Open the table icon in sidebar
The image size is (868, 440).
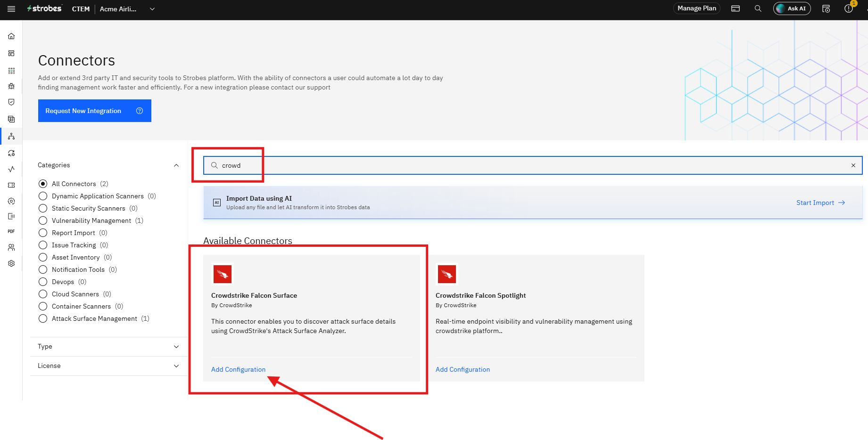click(x=11, y=119)
